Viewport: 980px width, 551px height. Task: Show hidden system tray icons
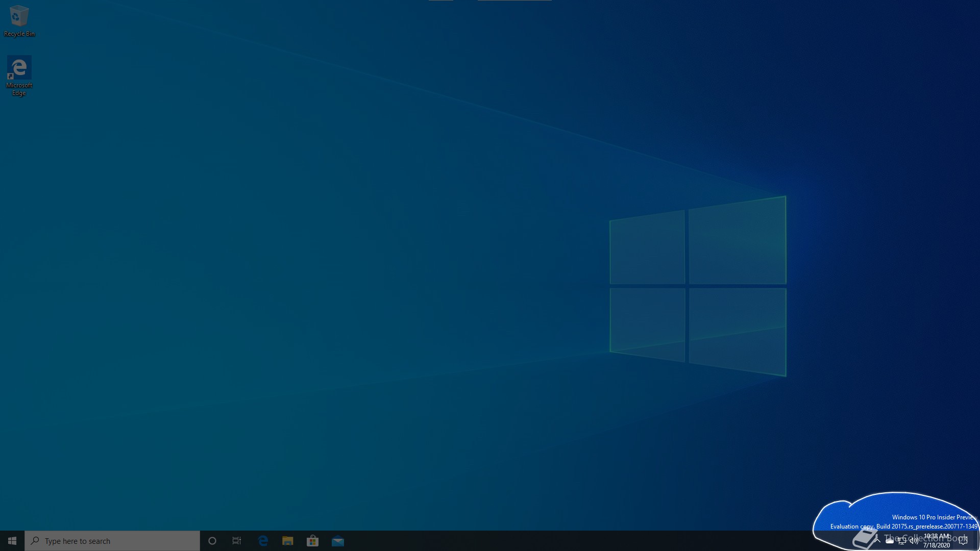tap(877, 541)
